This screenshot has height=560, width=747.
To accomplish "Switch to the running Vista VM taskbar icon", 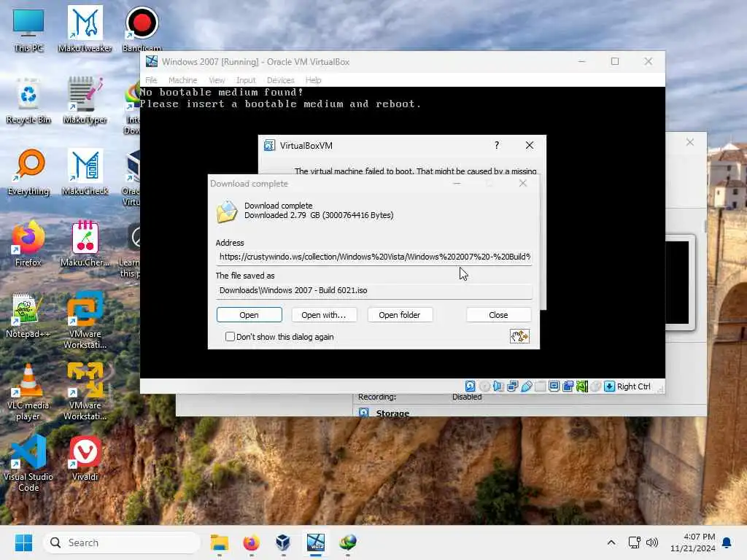I will pyautogui.click(x=315, y=542).
